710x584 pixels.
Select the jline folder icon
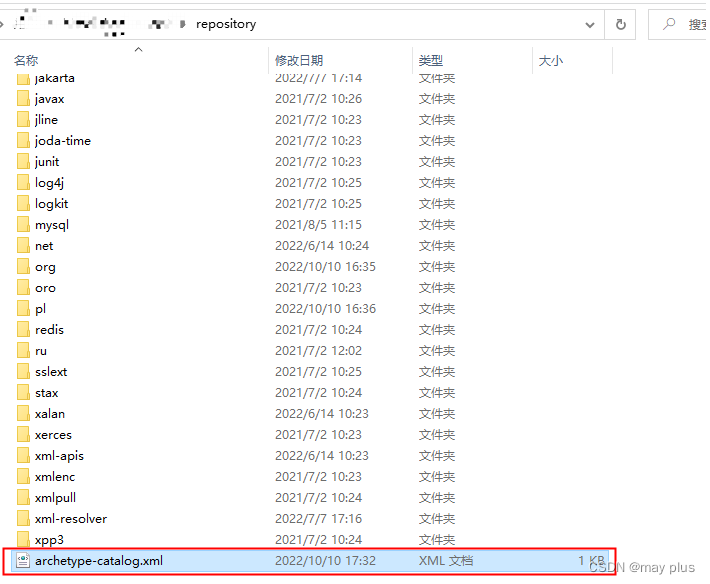click(x=23, y=120)
